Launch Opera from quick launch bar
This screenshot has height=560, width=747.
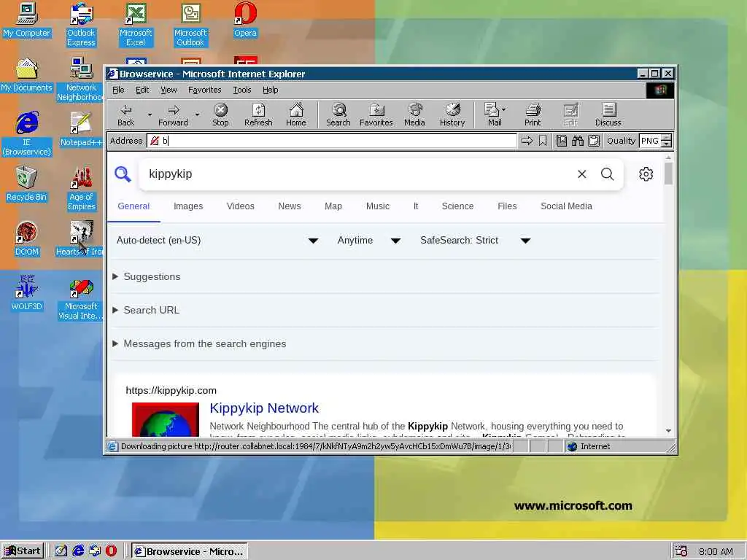[111, 551]
